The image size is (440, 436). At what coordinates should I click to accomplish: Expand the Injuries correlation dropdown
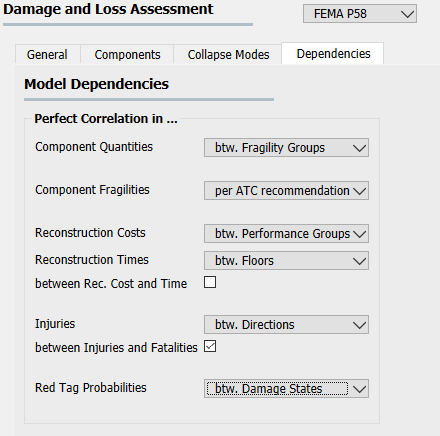(x=286, y=325)
